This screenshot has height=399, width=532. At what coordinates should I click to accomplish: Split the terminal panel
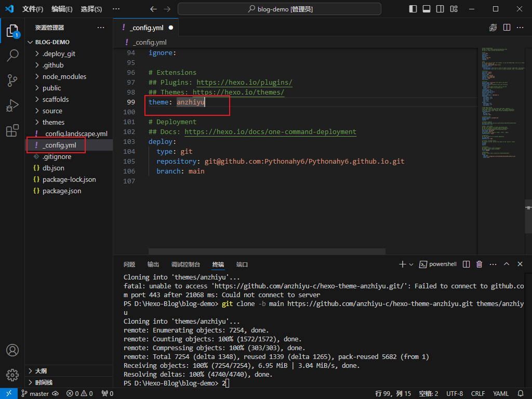click(466, 264)
